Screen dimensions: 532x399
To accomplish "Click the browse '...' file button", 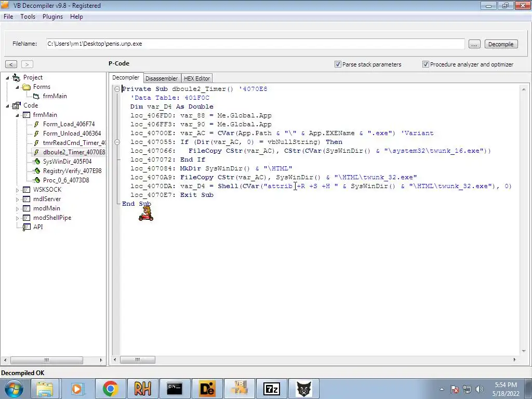I will pyautogui.click(x=474, y=44).
